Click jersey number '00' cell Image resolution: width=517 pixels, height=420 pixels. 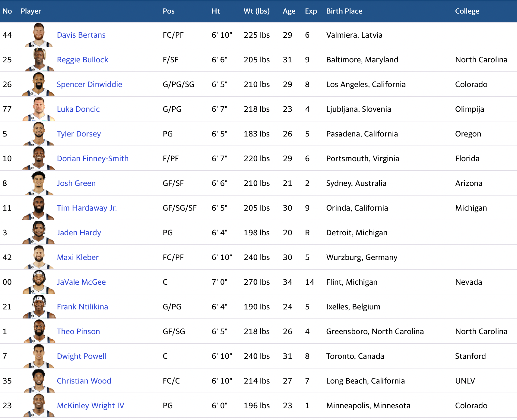point(7,282)
